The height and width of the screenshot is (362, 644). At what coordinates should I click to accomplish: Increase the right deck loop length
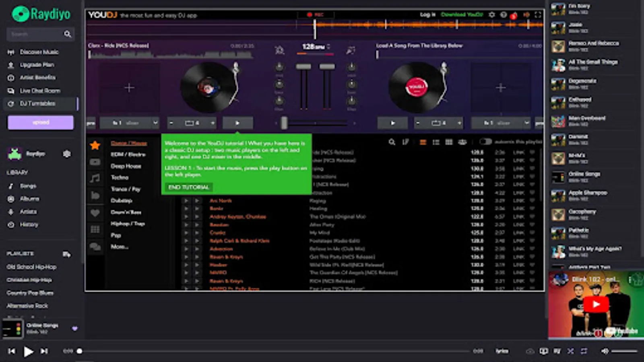tap(459, 123)
